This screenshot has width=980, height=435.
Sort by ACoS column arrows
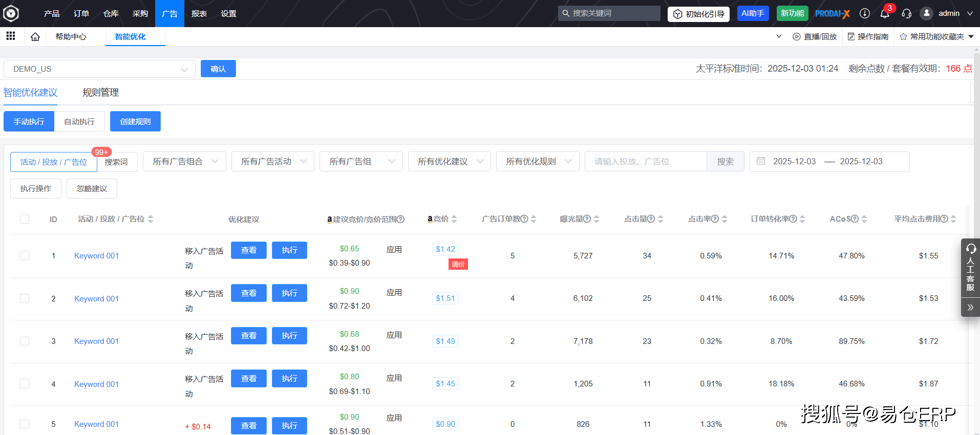pyautogui.click(x=864, y=219)
